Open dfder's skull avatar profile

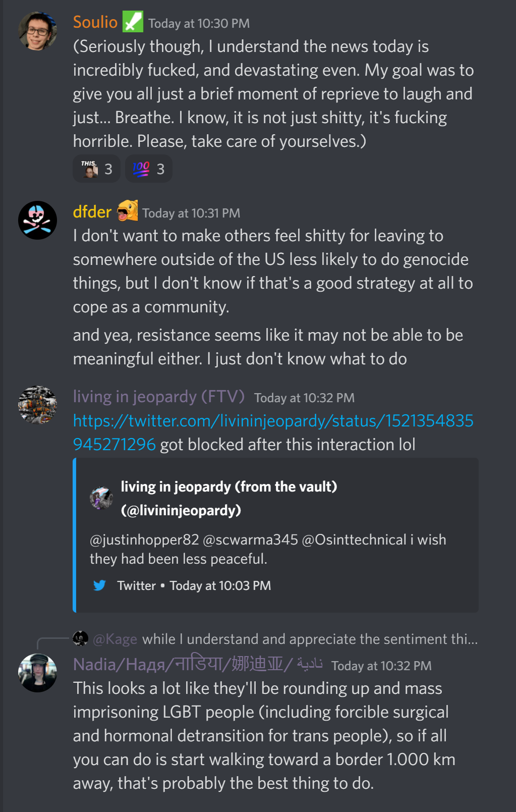(x=37, y=221)
